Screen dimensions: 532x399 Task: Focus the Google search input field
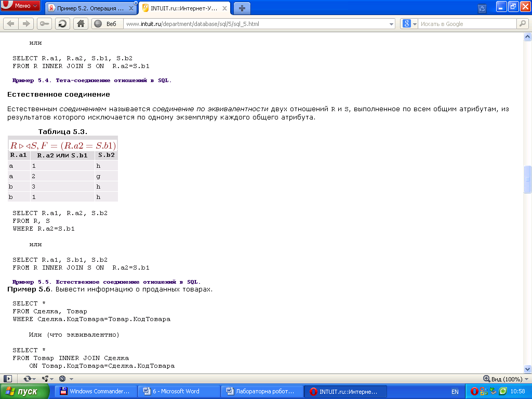coord(467,24)
